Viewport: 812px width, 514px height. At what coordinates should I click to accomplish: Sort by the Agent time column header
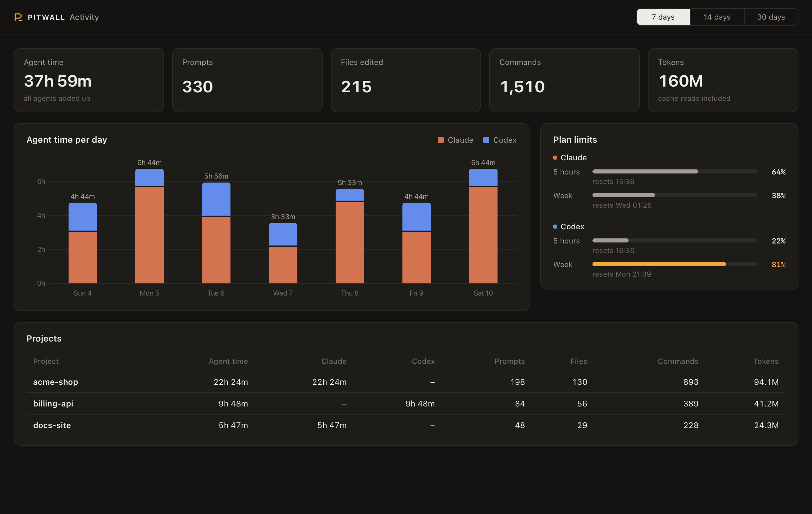[228, 361]
